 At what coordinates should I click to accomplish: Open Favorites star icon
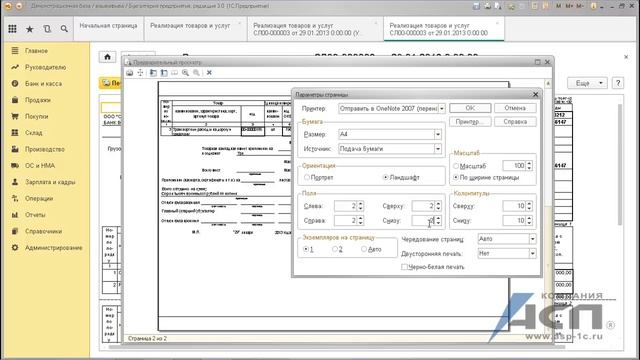pyautogui.click(x=30, y=29)
